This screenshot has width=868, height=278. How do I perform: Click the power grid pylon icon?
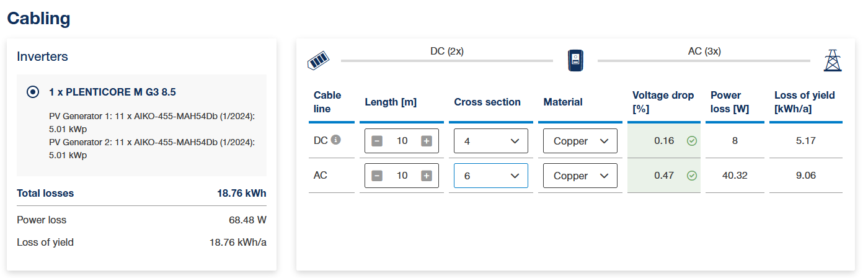(833, 60)
